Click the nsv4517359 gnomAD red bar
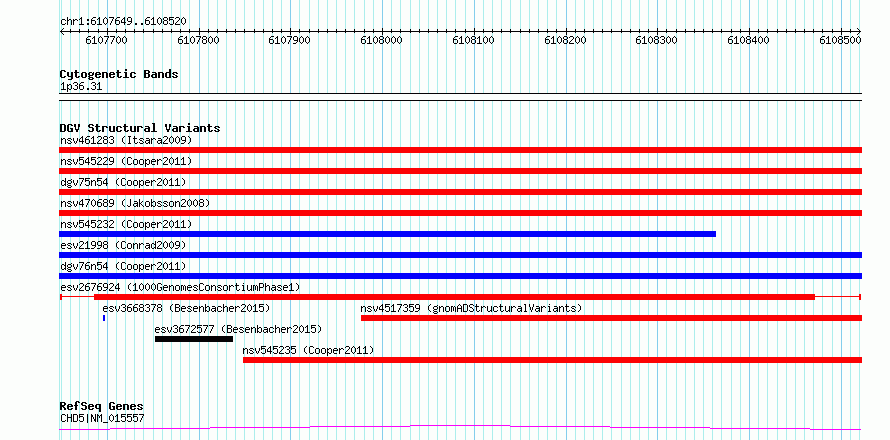This screenshot has height=440, width=890. click(611, 318)
